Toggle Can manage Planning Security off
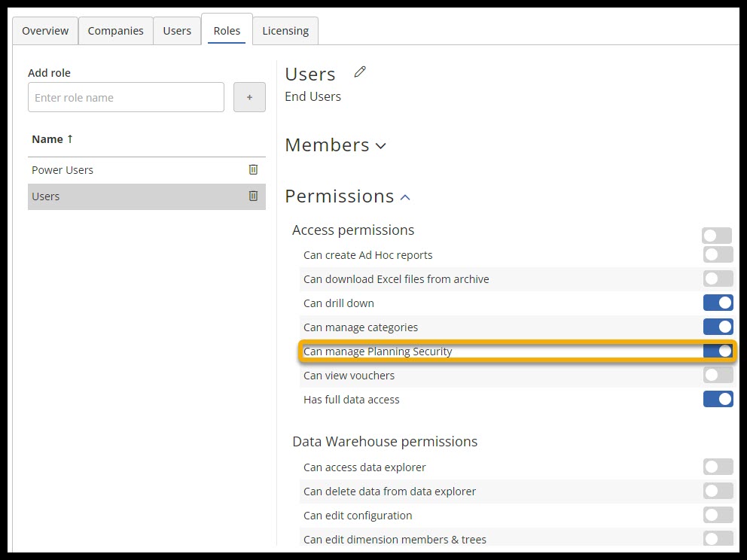 tap(718, 352)
